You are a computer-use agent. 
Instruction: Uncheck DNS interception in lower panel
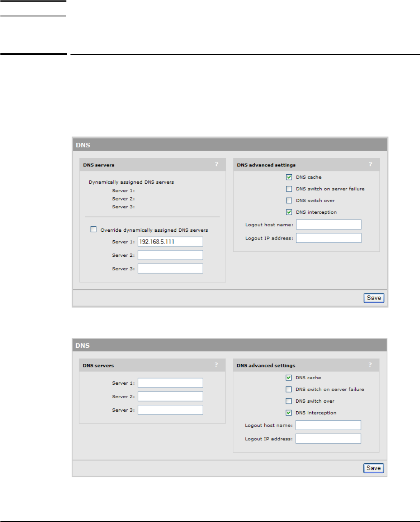coord(288,413)
